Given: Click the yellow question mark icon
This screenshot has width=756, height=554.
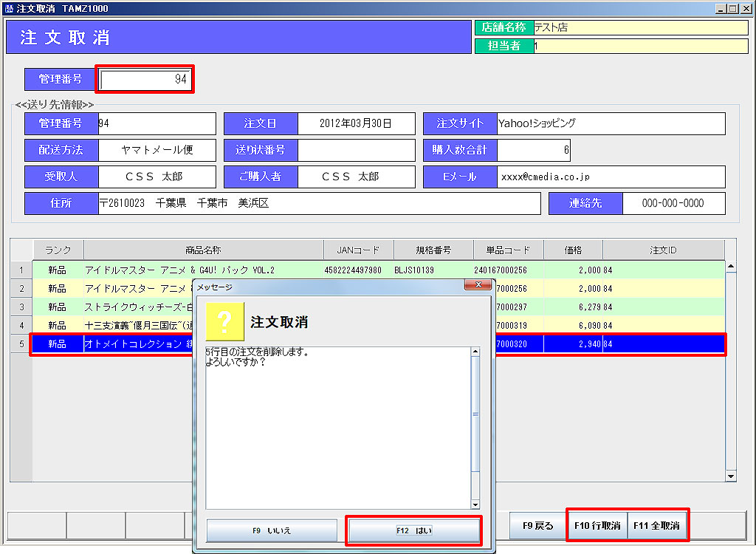Looking at the screenshot, I should tap(224, 321).
